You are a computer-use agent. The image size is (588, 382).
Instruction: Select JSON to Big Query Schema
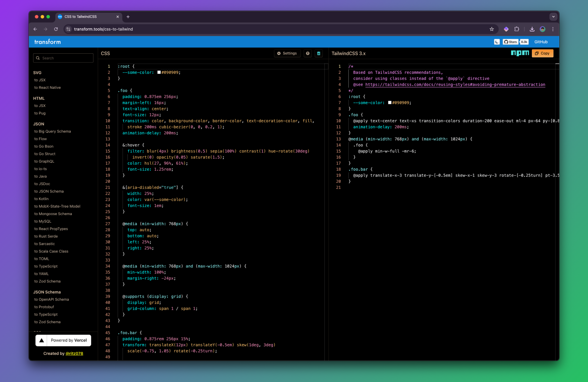(52, 131)
